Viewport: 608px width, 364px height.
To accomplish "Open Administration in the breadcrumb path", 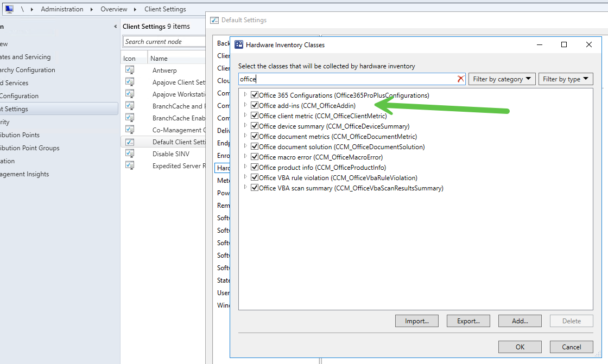I will 62,9.
